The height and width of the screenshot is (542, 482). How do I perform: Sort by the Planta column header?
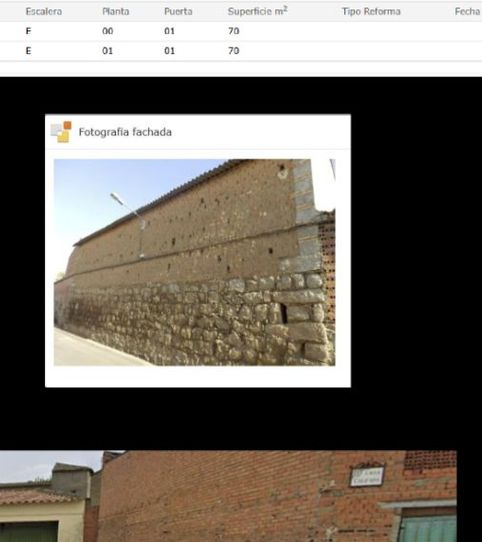[116, 11]
